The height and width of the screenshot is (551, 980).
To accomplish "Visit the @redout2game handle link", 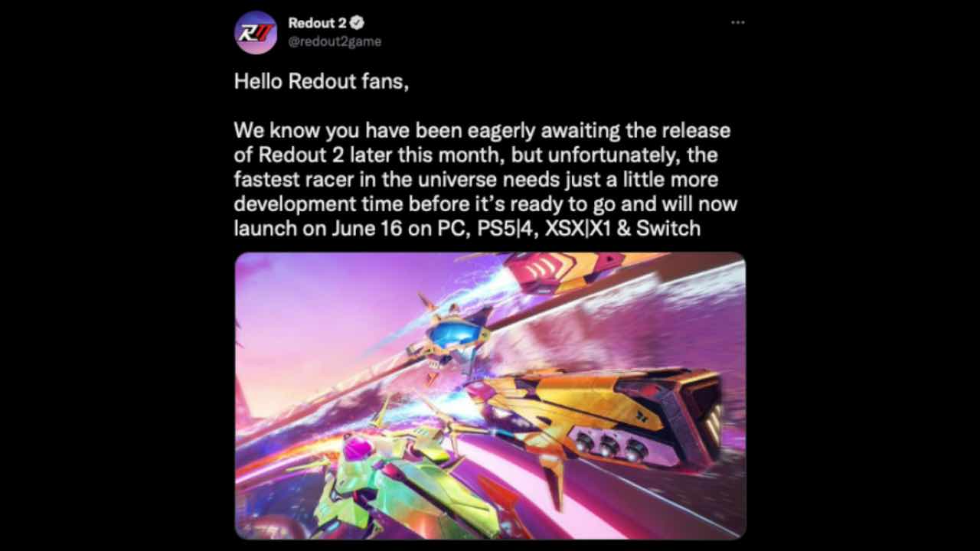I will coord(335,41).
